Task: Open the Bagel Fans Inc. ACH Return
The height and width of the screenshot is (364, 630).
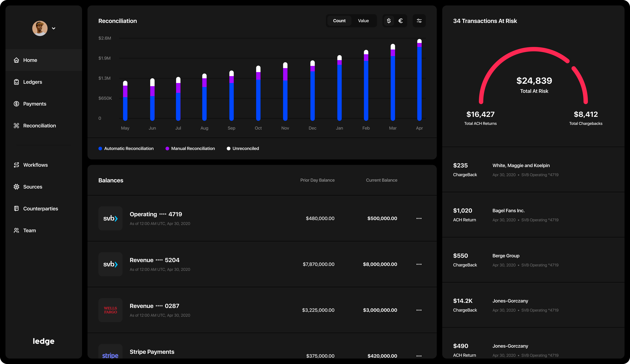Action: [x=508, y=211]
